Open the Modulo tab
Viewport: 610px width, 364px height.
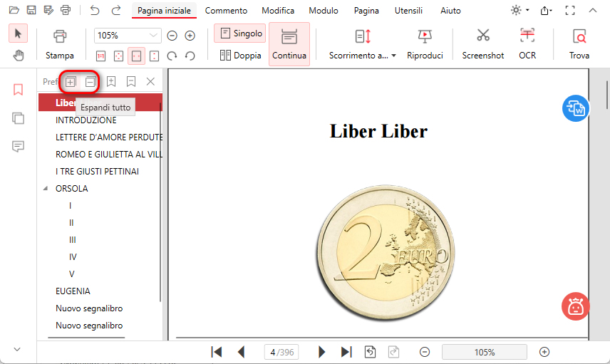point(324,11)
